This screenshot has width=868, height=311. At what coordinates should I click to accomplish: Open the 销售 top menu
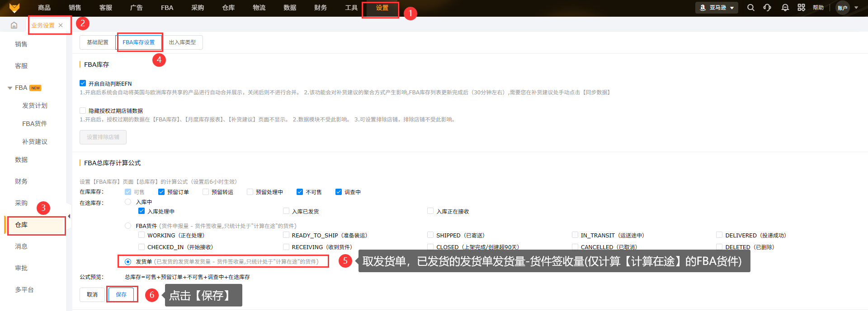[x=75, y=8]
